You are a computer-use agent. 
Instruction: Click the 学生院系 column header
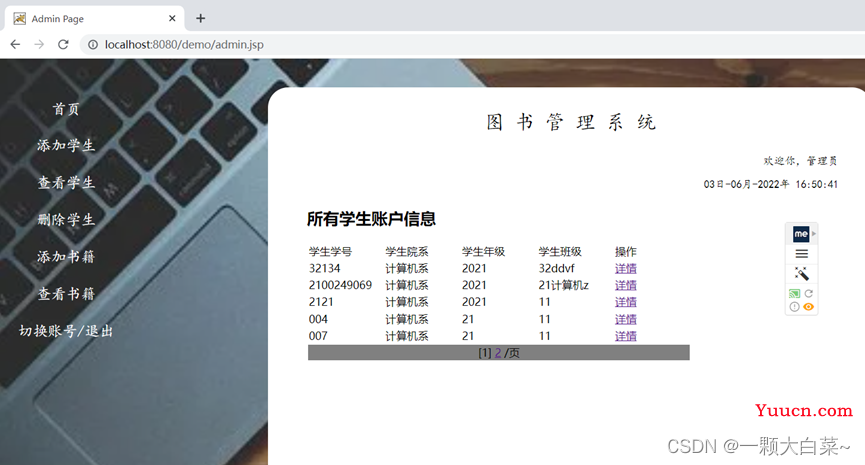pyautogui.click(x=407, y=252)
